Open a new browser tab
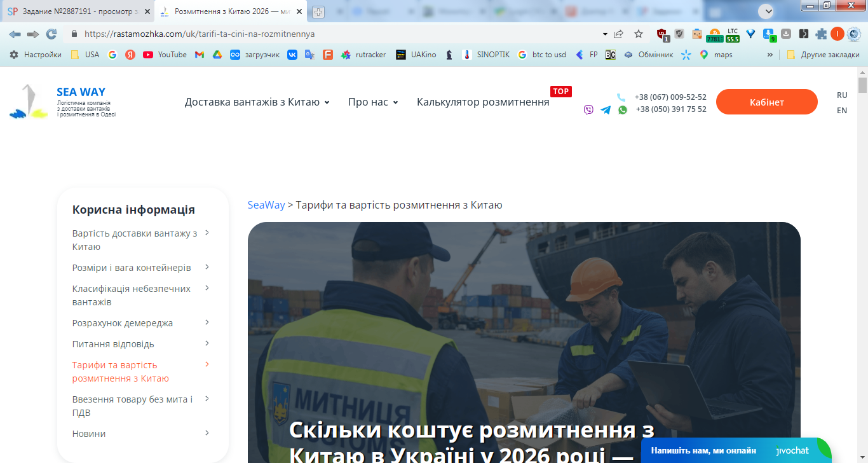The height and width of the screenshot is (463, 868). coord(318,11)
